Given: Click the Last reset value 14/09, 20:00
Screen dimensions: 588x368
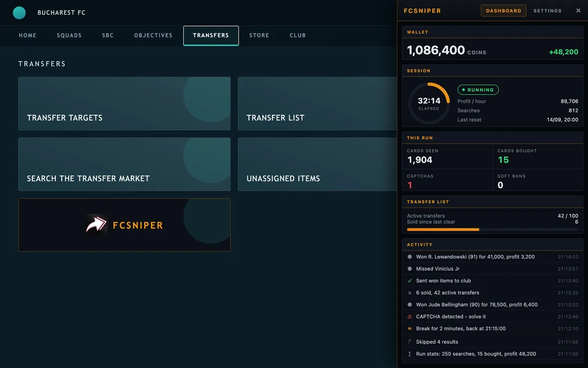Looking at the screenshot, I should pyautogui.click(x=563, y=120).
